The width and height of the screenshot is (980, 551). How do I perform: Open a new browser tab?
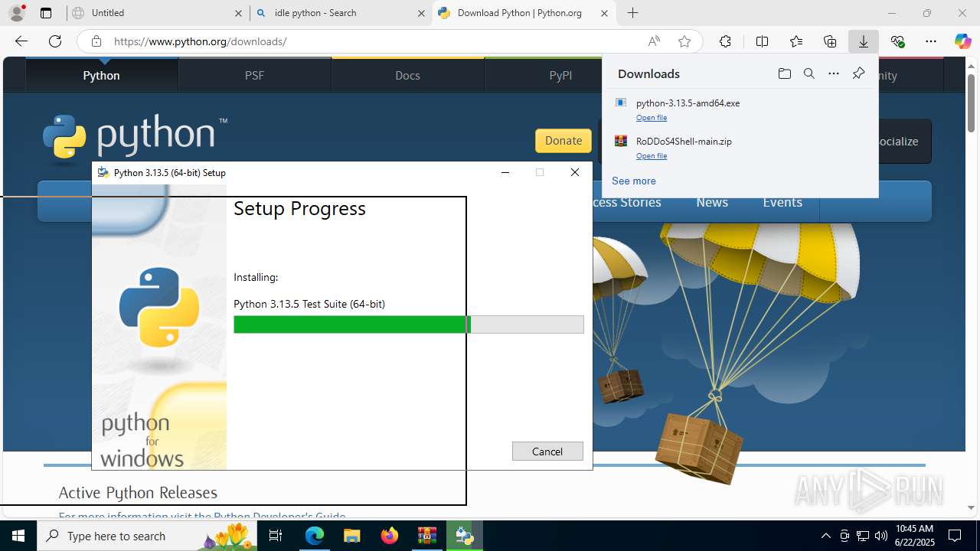pos(632,13)
